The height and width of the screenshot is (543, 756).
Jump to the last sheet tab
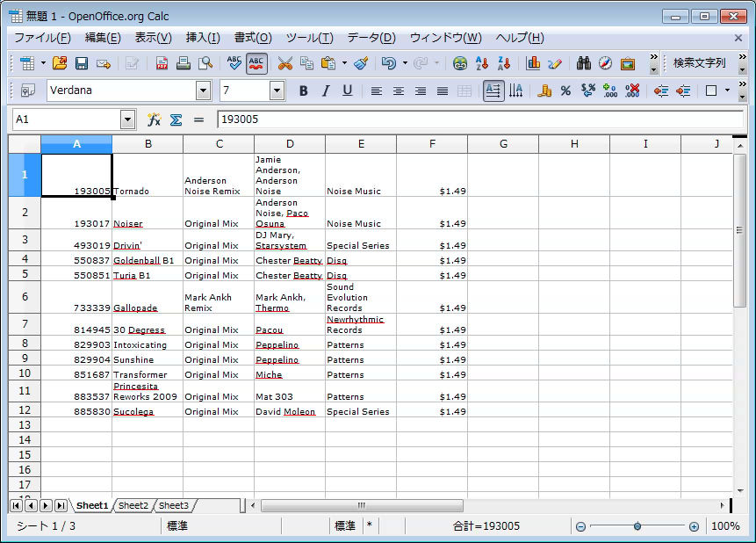(61, 505)
